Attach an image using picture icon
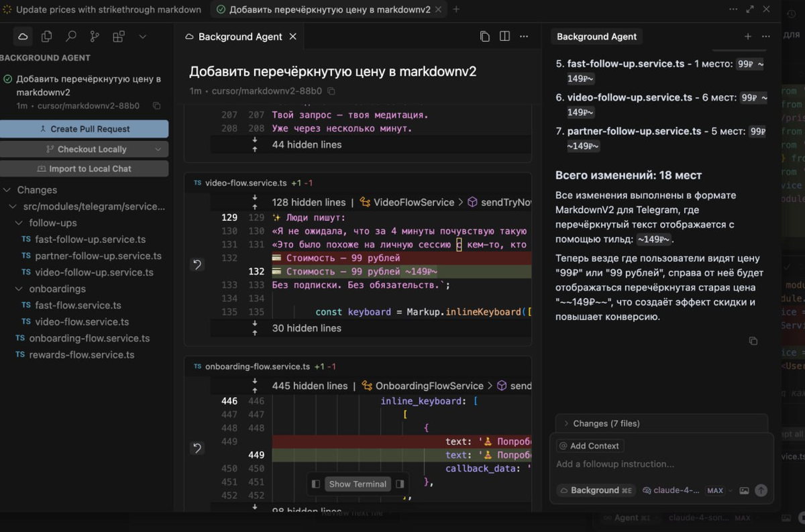 pos(744,490)
